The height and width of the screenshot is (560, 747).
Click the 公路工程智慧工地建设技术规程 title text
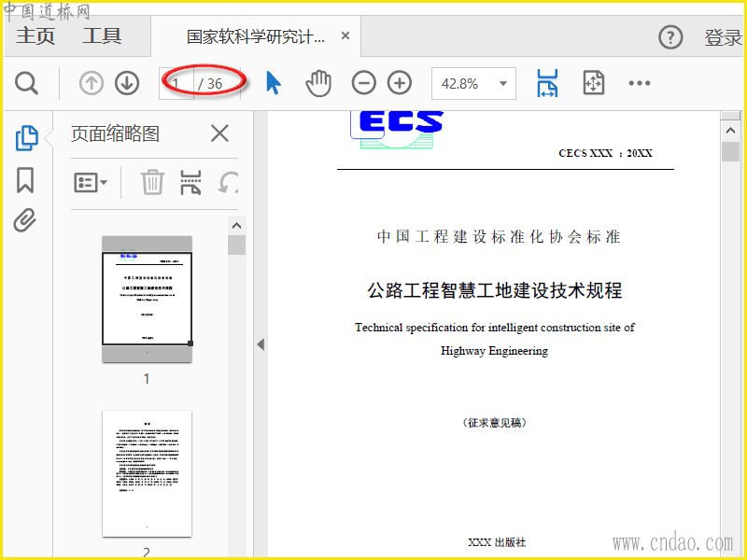coord(495,290)
